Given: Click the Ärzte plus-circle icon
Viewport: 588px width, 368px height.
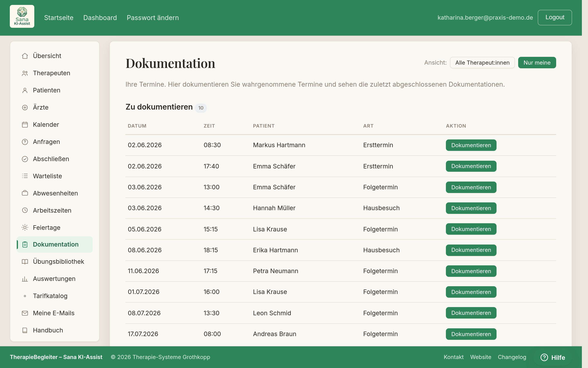Looking at the screenshot, I should [x=25, y=108].
